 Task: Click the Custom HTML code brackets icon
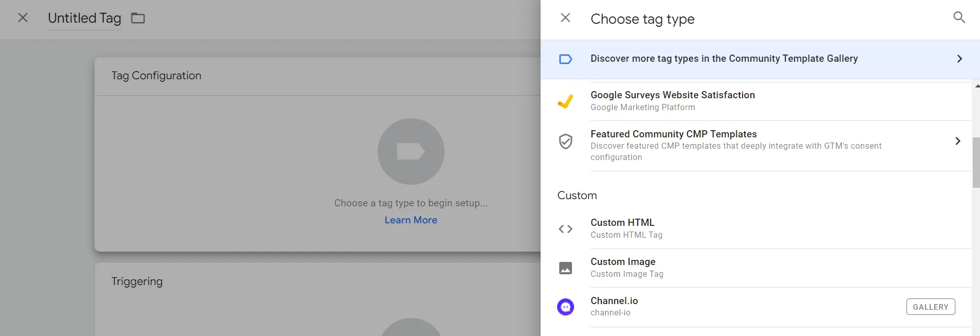pos(565,229)
